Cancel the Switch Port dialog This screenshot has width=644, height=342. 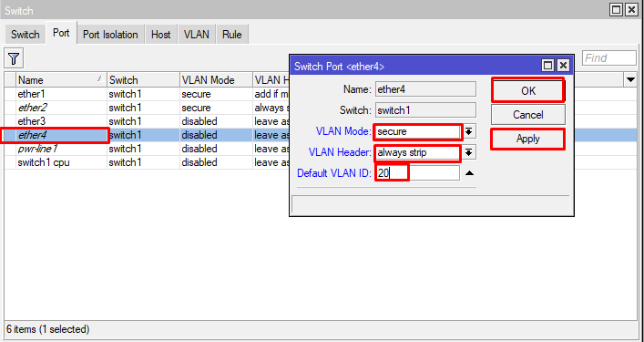pyautogui.click(x=527, y=115)
